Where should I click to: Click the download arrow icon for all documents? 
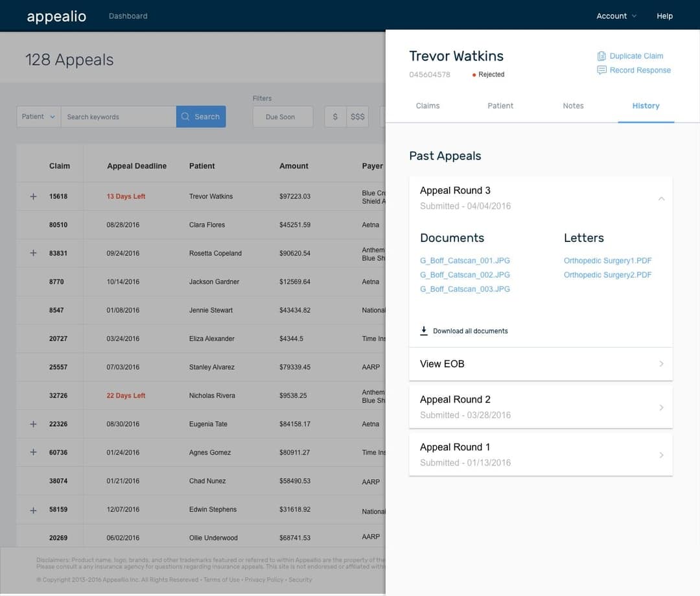(424, 331)
